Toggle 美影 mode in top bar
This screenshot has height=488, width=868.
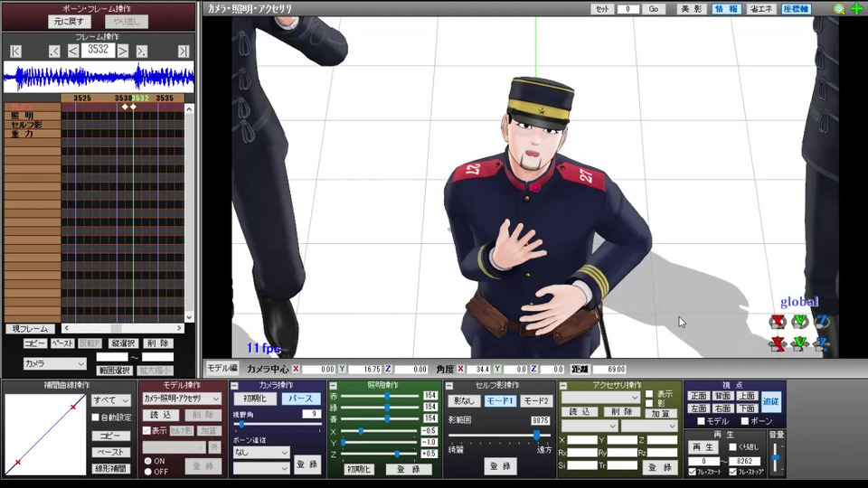coord(692,9)
